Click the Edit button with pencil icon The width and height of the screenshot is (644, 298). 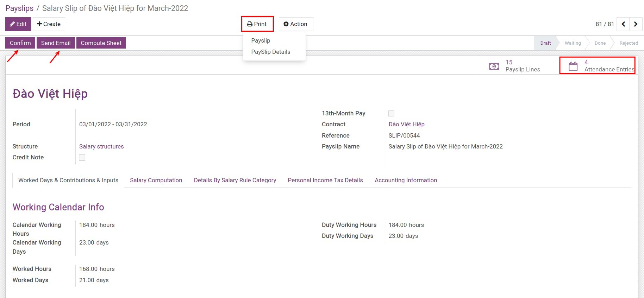pyautogui.click(x=18, y=24)
